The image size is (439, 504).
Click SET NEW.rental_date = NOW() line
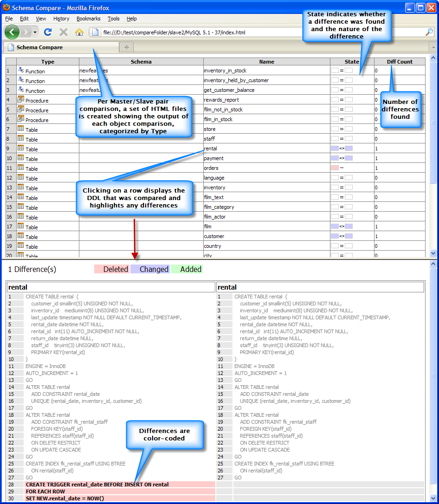coord(120,498)
